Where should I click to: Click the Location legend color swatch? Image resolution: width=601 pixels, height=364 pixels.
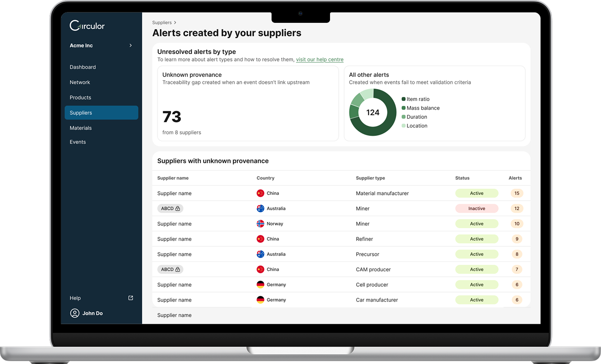click(x=404, y=125)
